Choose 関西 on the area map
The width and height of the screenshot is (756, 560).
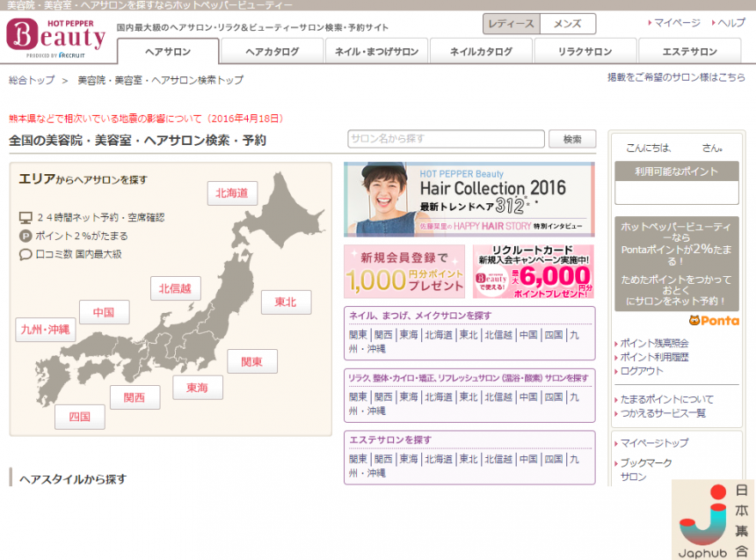(x=134, y=397)
